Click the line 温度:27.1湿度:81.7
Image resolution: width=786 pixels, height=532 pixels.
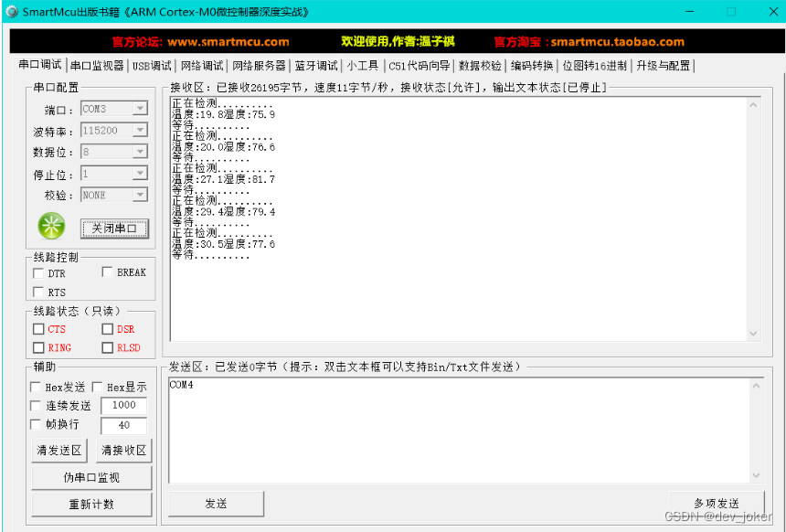(224, 179)
